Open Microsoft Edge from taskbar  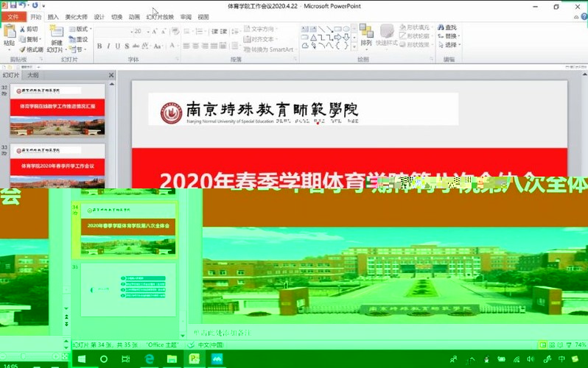[150, 359]
